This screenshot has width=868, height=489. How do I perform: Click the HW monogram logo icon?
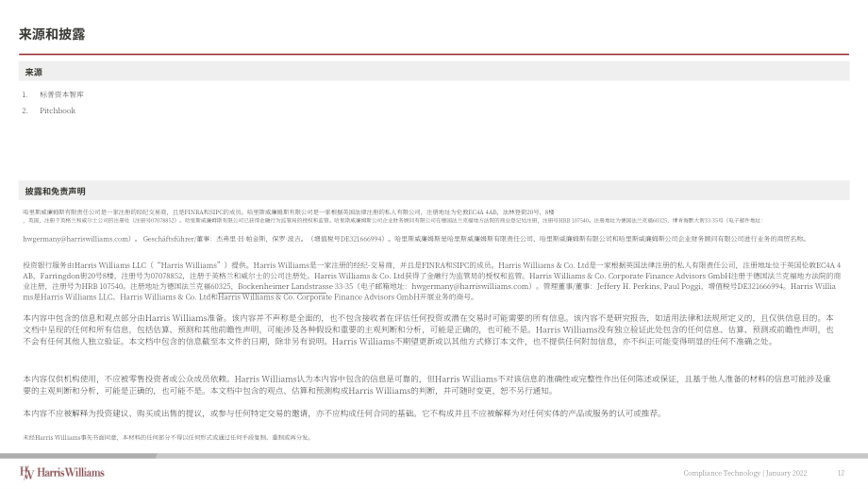point(26,472)
